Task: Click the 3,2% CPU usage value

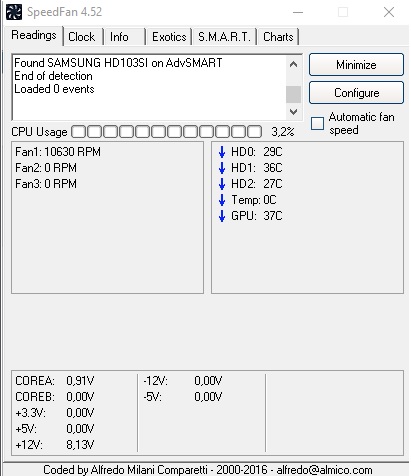Action: [283, 132]
